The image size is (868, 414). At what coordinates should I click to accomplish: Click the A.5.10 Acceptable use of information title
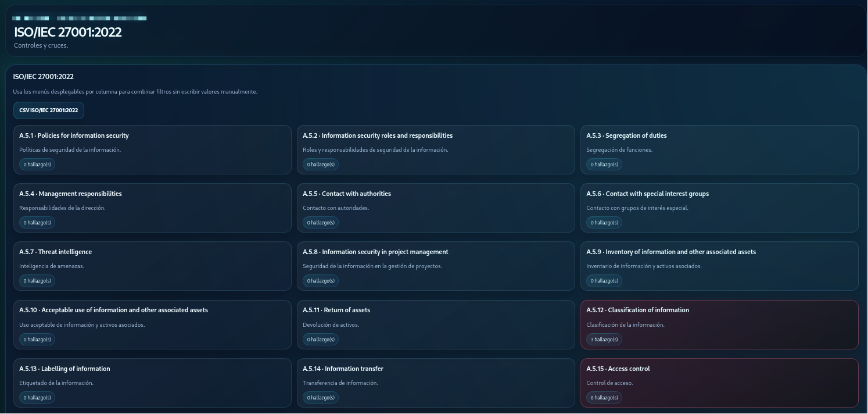(113, 310)
